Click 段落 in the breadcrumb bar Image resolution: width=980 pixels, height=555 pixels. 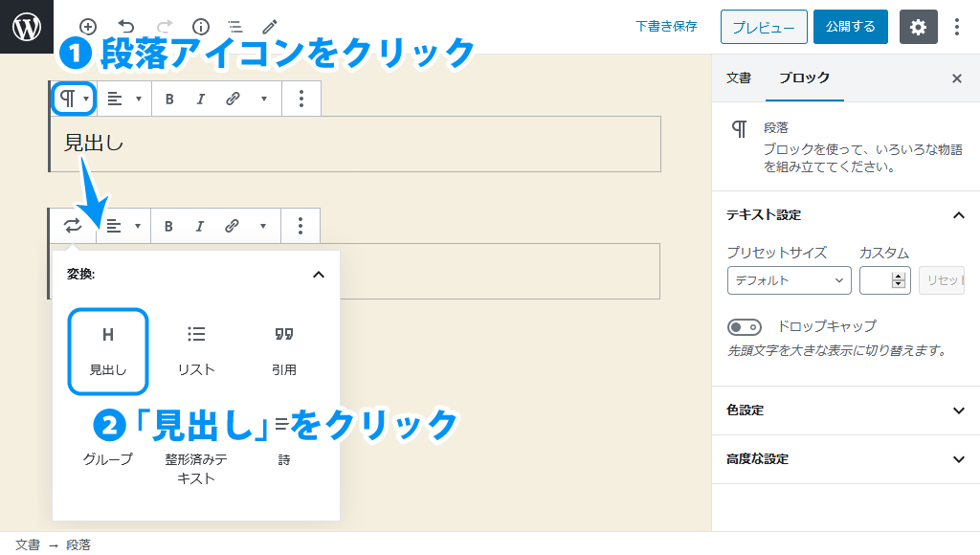[78, 545]
